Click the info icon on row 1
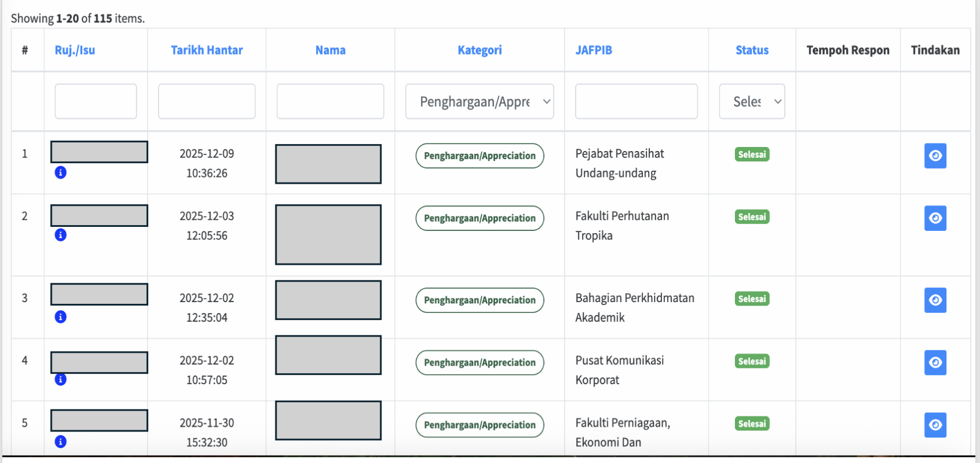The image size is (980, 463). point(60,173)
